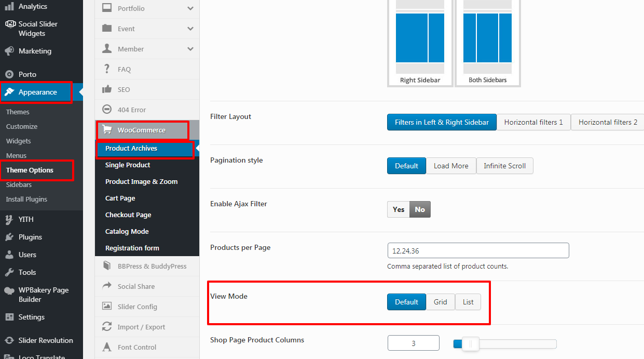Choose the Right Sidebar layout thumbnail
This screenshot has width=644, height=359.
tap(420, 42)
